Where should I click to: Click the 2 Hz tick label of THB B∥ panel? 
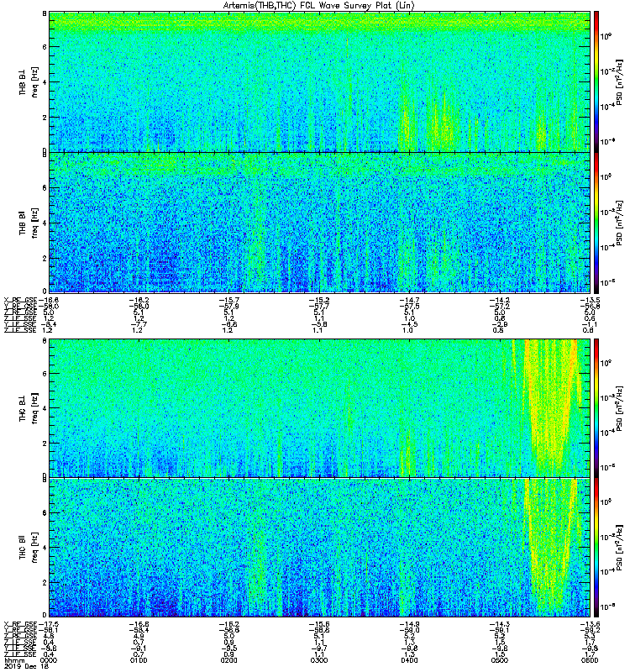pyautogui.click(x=45, y=258)
